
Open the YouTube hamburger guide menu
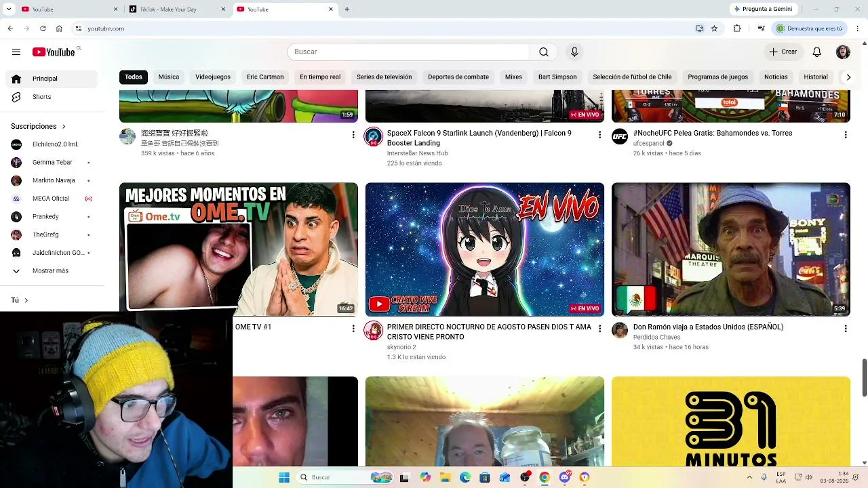click(16, 52)
